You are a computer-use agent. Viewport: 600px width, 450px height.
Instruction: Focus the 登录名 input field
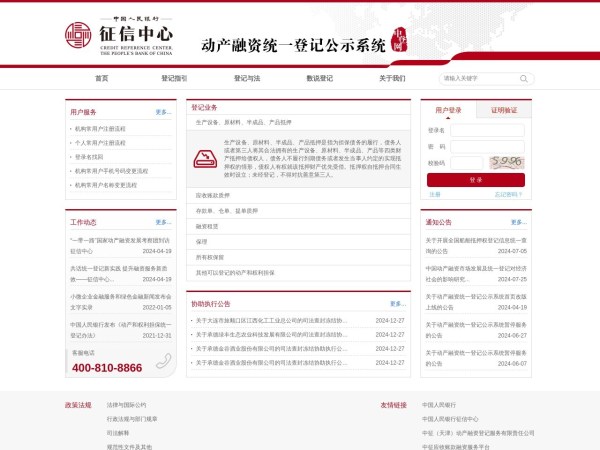click(487, 130)
